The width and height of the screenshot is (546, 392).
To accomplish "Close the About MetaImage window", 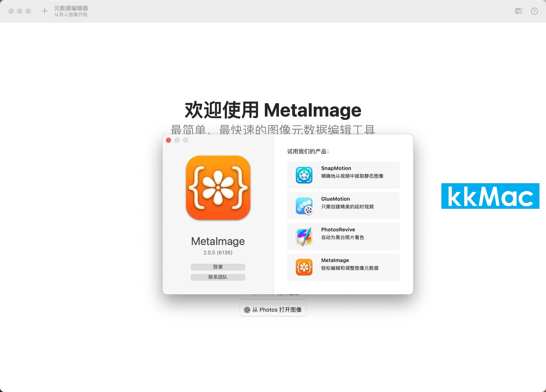I will (168, 140).
